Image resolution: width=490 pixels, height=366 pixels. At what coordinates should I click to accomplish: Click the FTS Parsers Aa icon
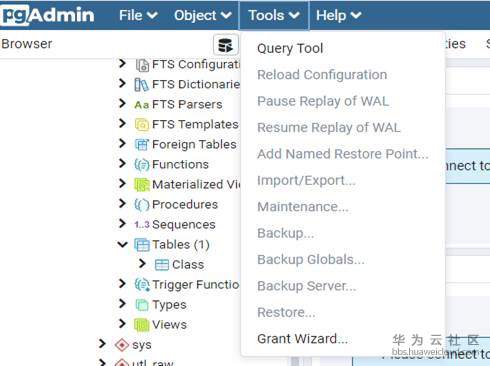(142, 105)
